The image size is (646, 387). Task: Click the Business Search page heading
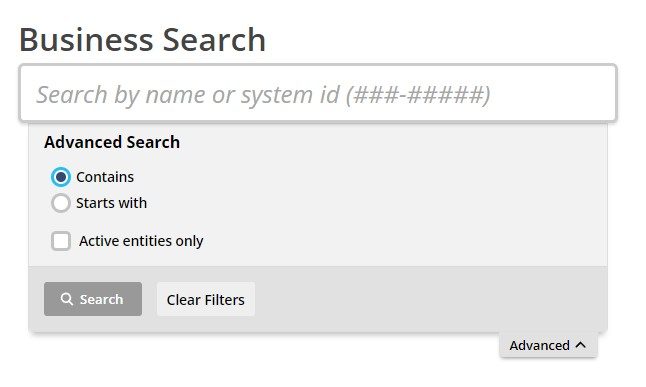(x=143, y=40)
